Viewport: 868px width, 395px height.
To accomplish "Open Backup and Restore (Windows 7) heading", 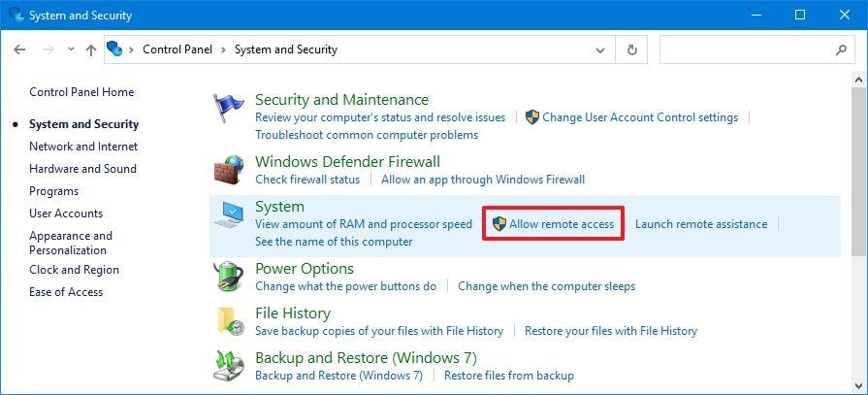I will tap(366, 357).
